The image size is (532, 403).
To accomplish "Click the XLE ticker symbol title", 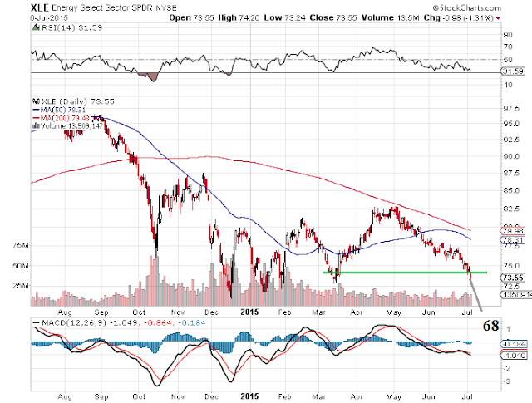I will (x=40, y=7).
